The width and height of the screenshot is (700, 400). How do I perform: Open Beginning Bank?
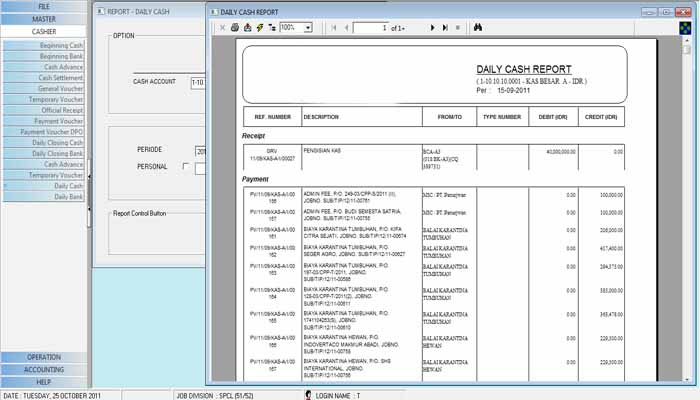pyautogui.click(x=44, y=56)
